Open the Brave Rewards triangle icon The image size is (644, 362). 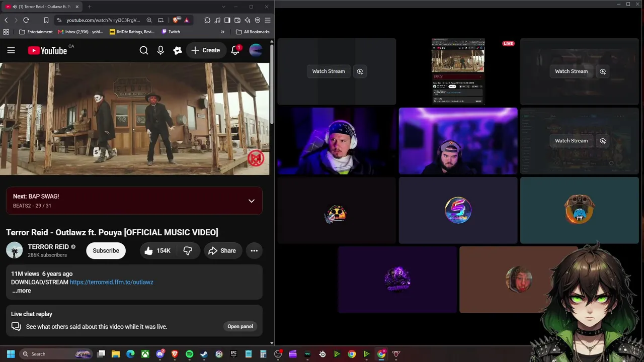pyautogui.click(x=187, y=20)
